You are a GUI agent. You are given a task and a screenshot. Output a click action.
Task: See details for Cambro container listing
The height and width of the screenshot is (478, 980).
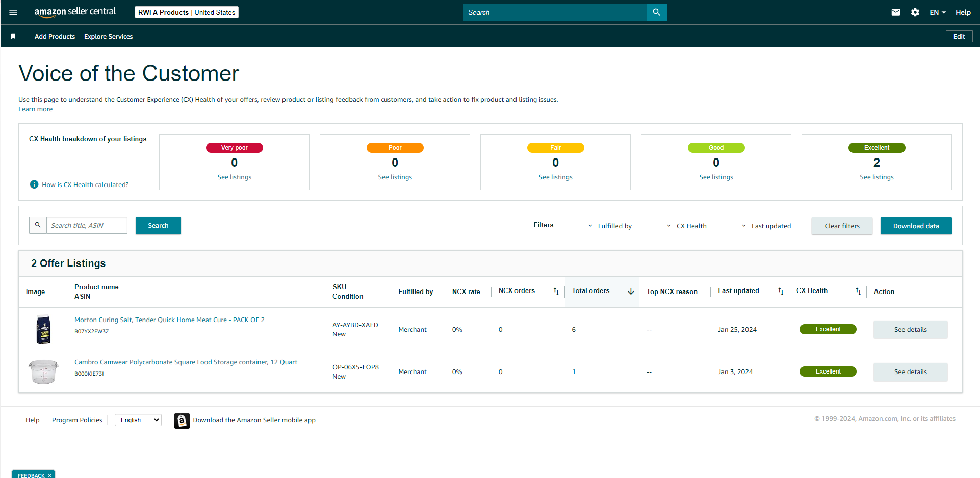pyautogui.click(x=910, y=372)
